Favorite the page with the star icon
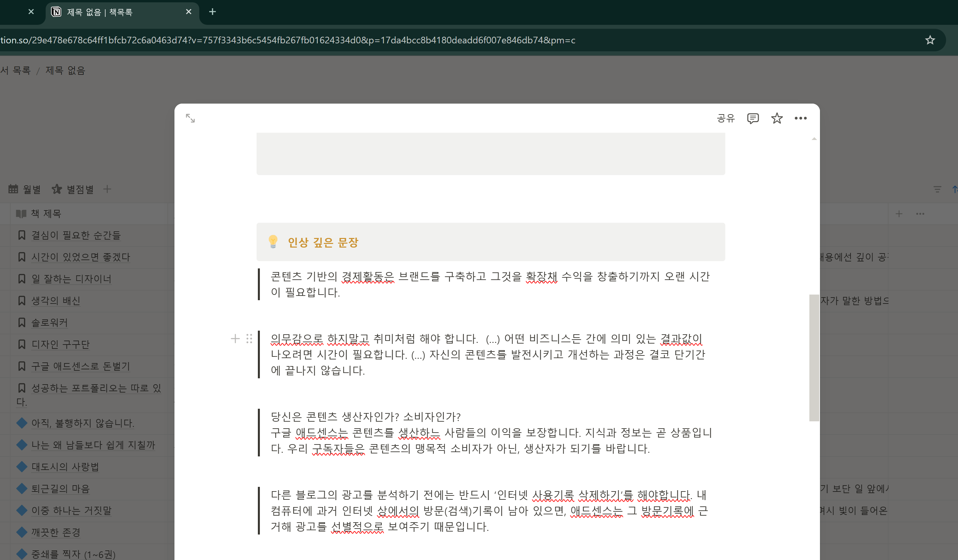 777,118
